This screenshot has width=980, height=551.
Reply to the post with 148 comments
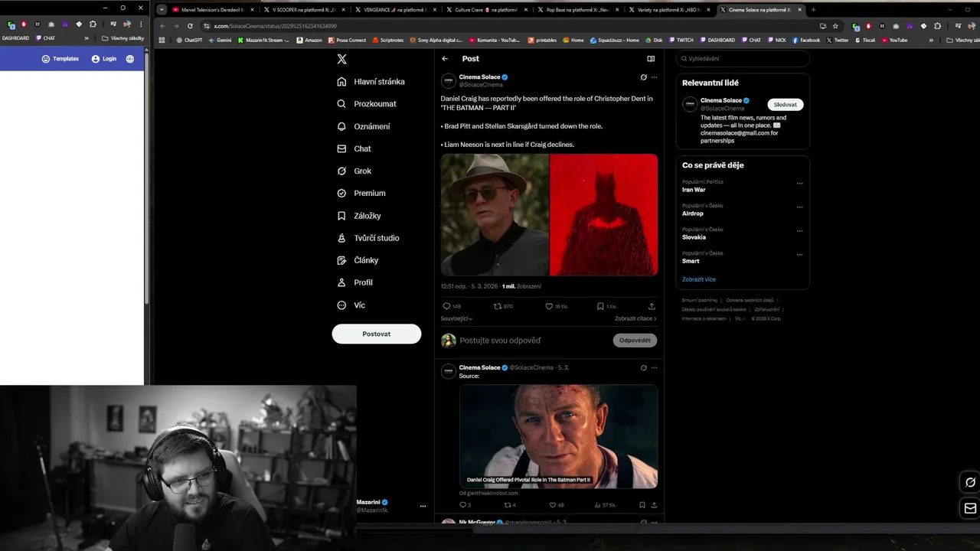pyautogui.click(x=451, y=306)
